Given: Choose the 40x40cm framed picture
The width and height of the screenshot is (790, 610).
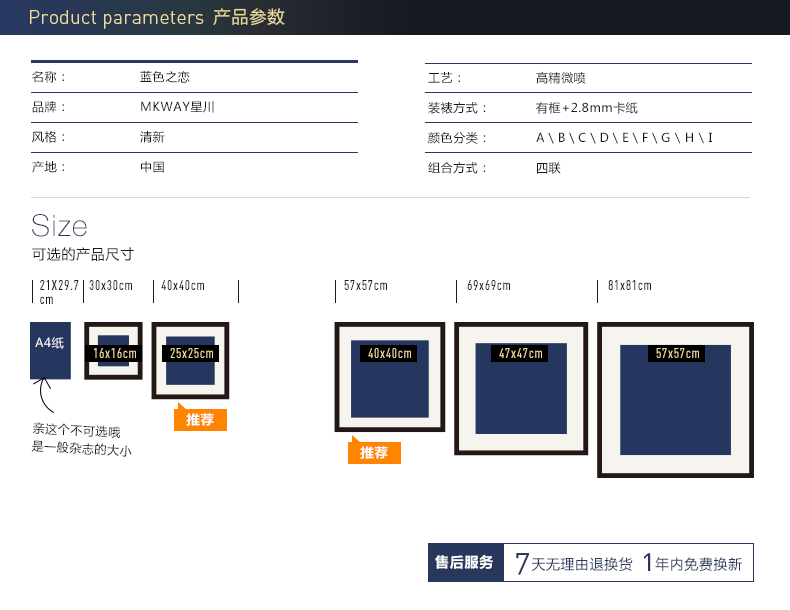Looking at the screenshot, I should pos(389,377).
